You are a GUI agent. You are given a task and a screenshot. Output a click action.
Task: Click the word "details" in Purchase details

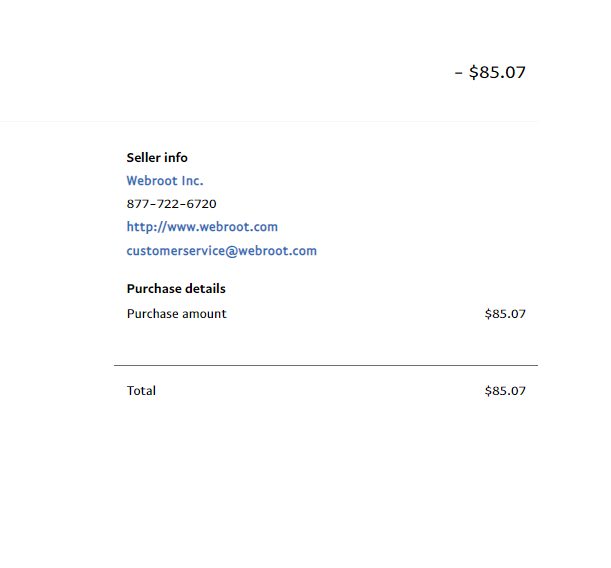pyautogui.click(x=205, y=289)
